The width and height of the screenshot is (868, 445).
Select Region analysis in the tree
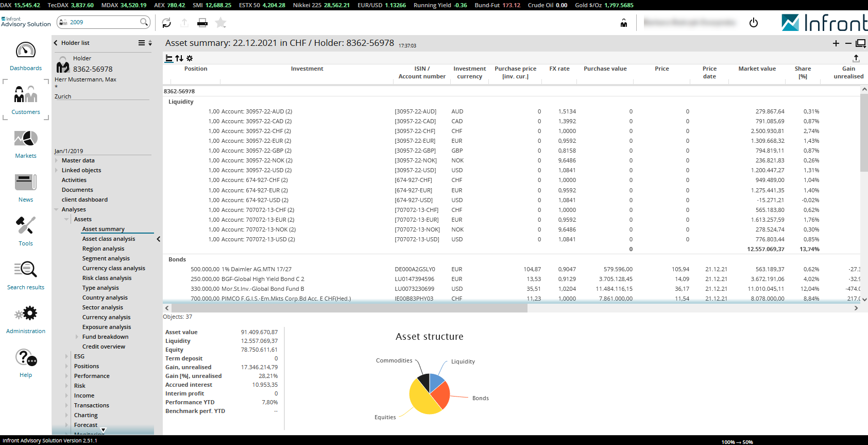(103, 249)
